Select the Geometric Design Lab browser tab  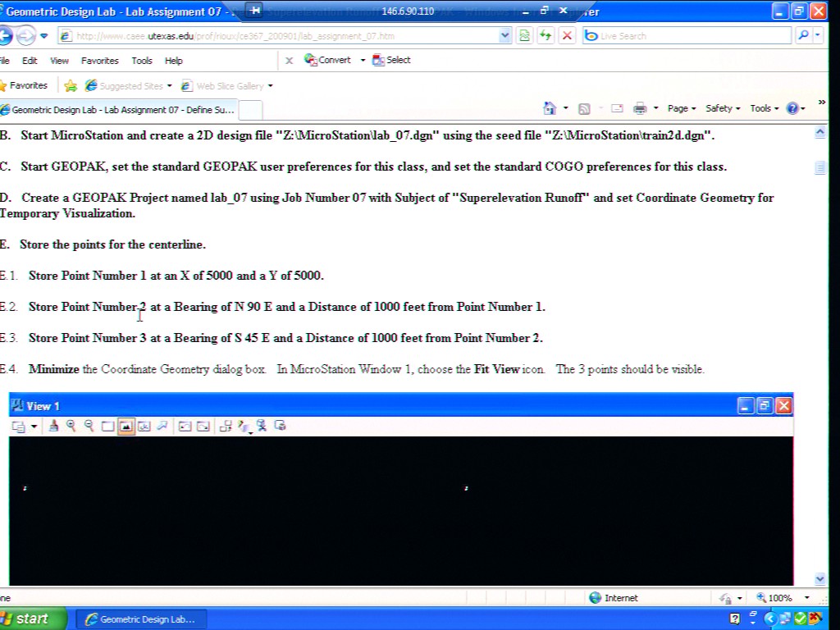point(118,110)
